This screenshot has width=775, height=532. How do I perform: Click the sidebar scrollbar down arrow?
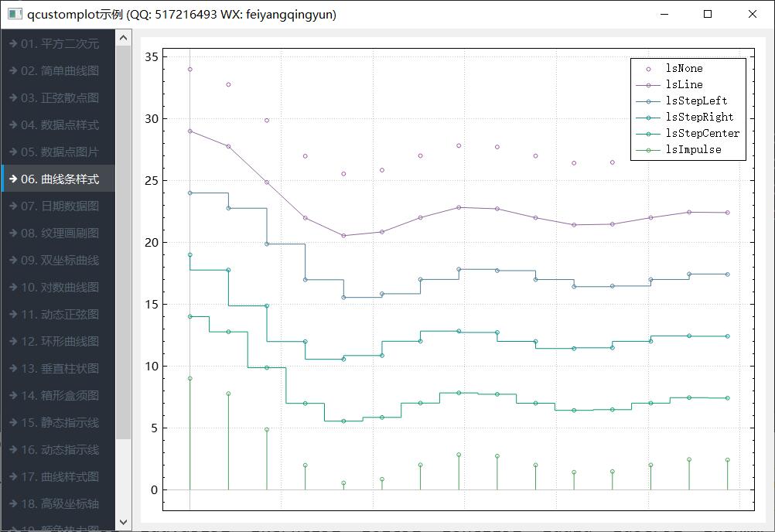(x=123, y=523)
